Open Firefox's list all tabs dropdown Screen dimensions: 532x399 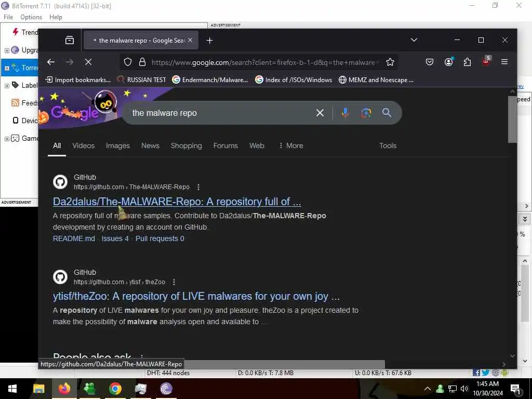[x=414, y=40]
